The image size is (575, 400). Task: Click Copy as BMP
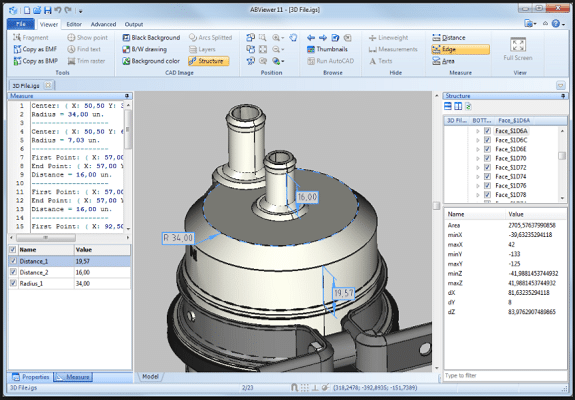pos(35,61)
